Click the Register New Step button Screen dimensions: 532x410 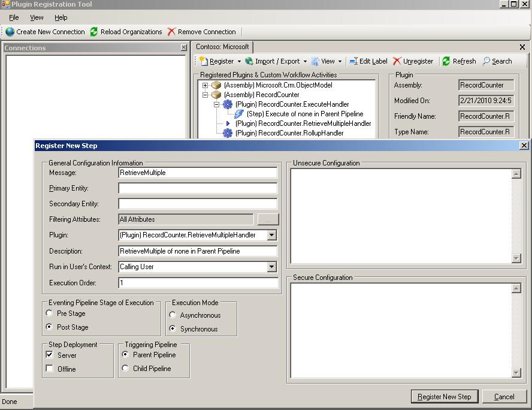click(445, 396)
